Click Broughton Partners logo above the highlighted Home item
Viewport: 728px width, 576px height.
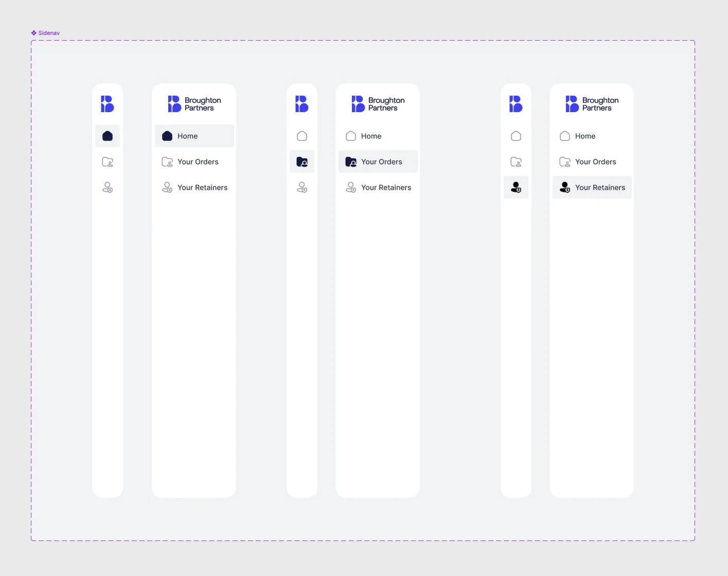[x=194, y=104]
